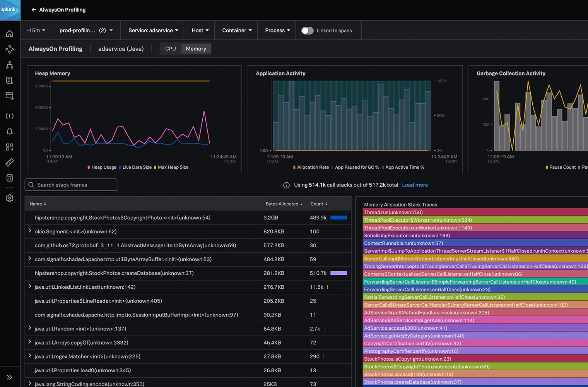Go back using the AlwaysOn Profiling arrow

[x=34, y=10]
